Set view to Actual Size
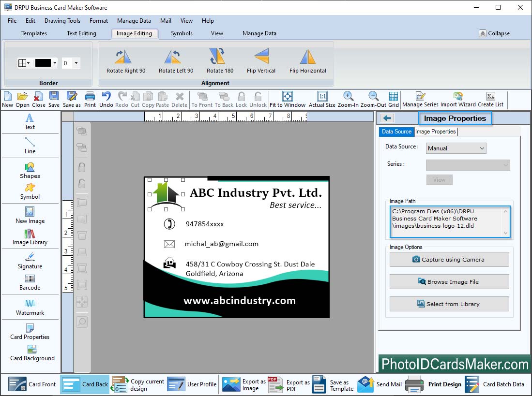The image size is (532, 396). (x=322, y=100)
